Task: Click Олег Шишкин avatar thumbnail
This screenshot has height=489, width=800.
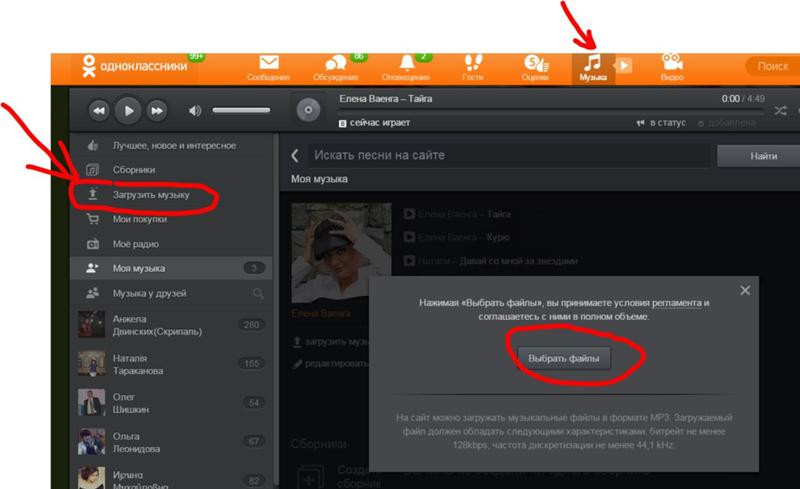Action: [91, 403]
